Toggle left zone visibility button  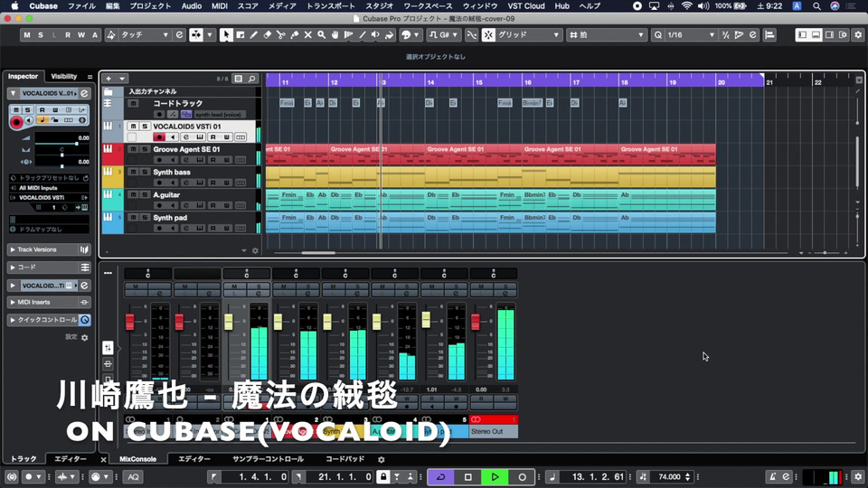[802, 35]
